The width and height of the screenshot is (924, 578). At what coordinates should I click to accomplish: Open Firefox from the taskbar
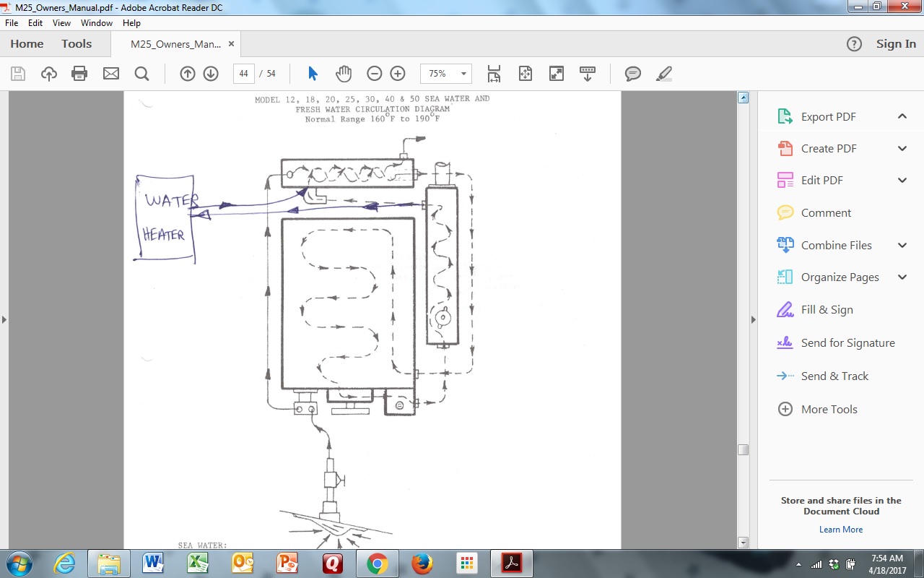coord(422,563)
